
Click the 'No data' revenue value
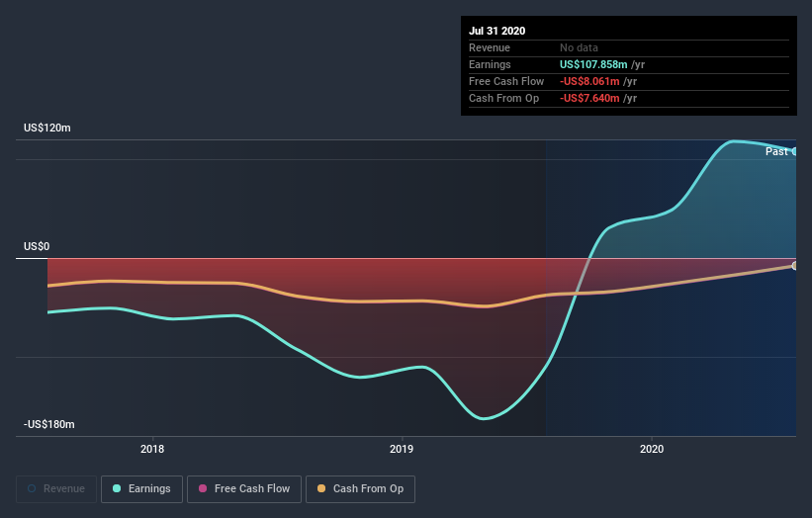point(579,47)
